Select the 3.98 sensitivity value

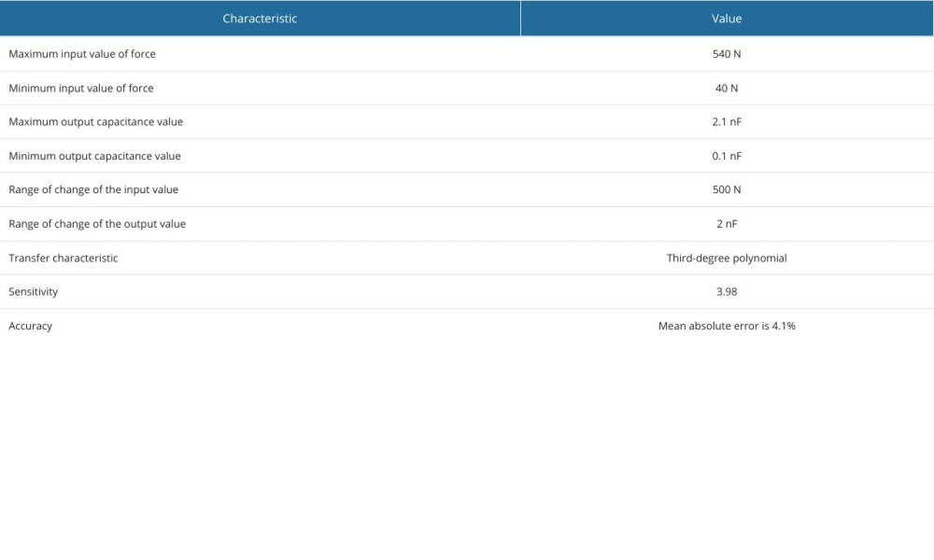coord(727,292)
